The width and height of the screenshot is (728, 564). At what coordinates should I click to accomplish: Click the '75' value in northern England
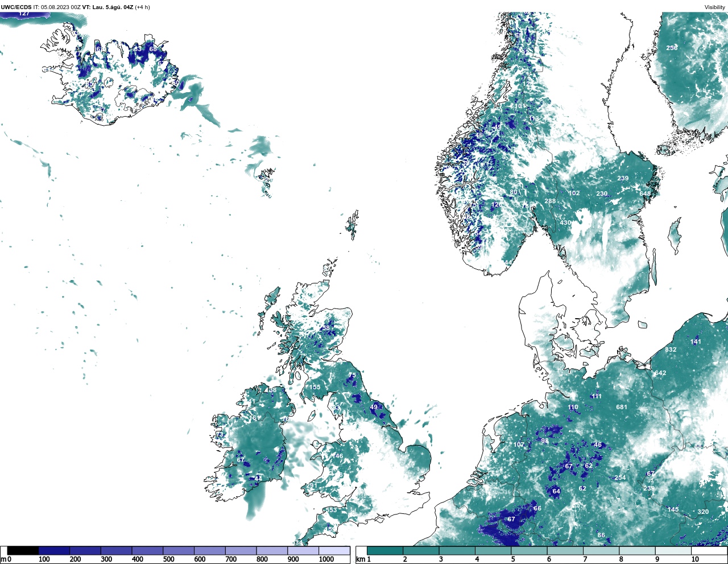[x=352, y=375]
